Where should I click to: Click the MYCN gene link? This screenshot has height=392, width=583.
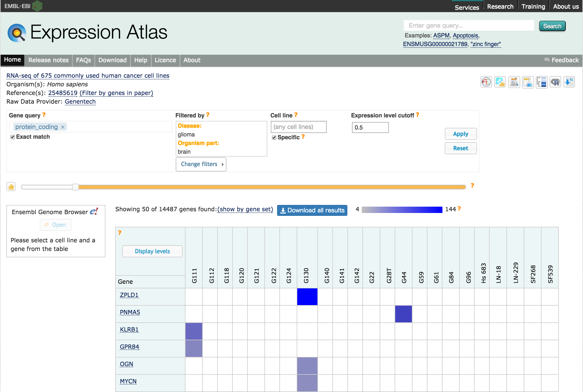[128, 381]
